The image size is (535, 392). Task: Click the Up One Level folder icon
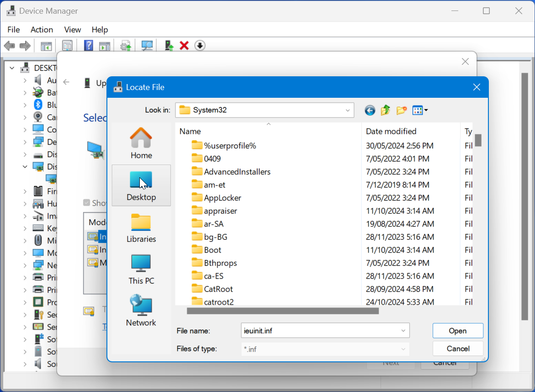click(386, 110)
